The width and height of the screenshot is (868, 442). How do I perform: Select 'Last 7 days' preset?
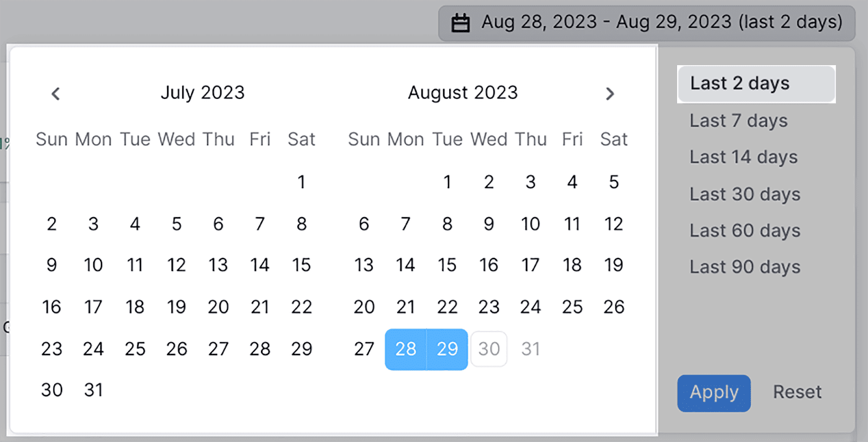tap(738, 120)
